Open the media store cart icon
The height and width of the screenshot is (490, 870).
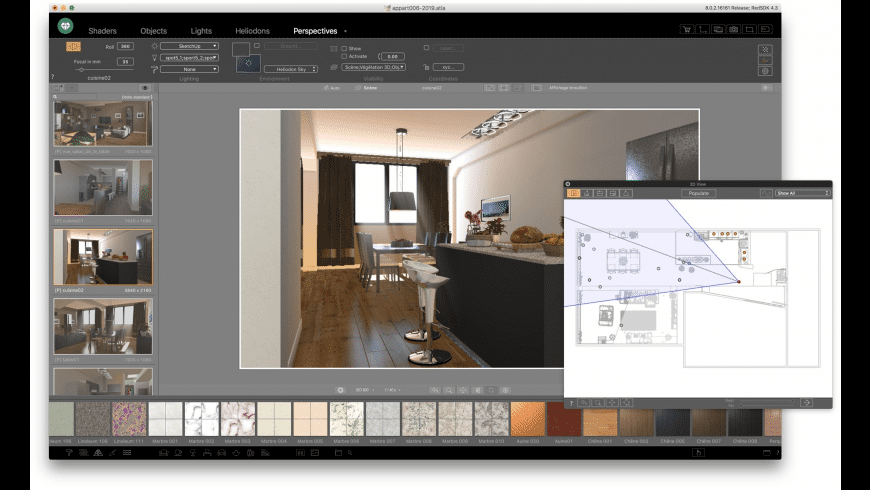pyautogui.click(x=686, y=29)
